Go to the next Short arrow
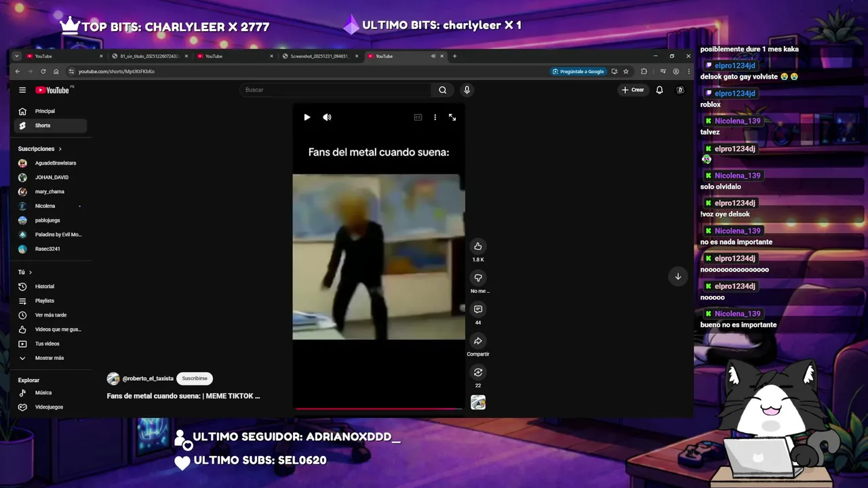The height and width of the screenshot is (488, 868). pos(678,277)
